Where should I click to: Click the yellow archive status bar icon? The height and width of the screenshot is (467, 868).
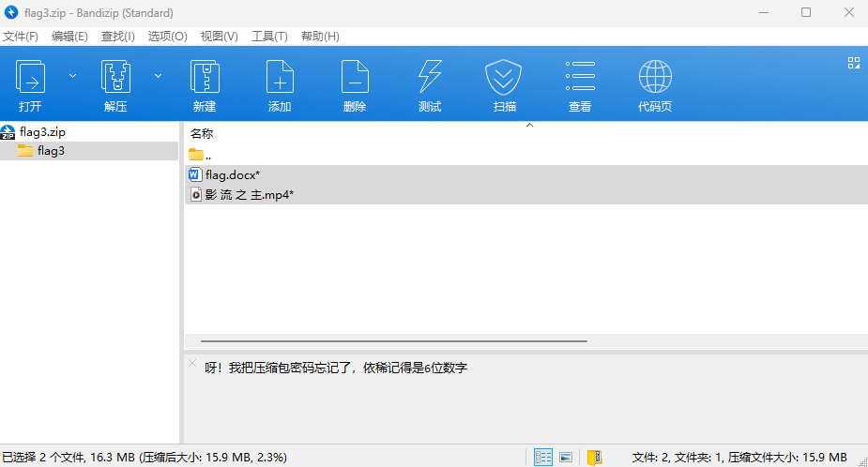pyautogui.click(x=595, y=457)
